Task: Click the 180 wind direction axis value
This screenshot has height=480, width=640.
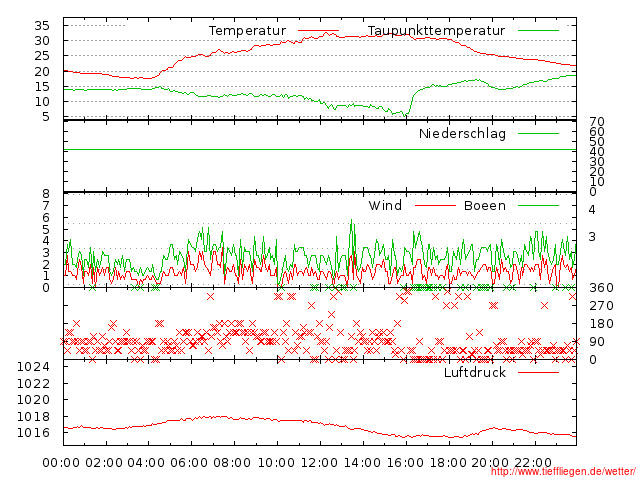Action: tap(601, 324)
